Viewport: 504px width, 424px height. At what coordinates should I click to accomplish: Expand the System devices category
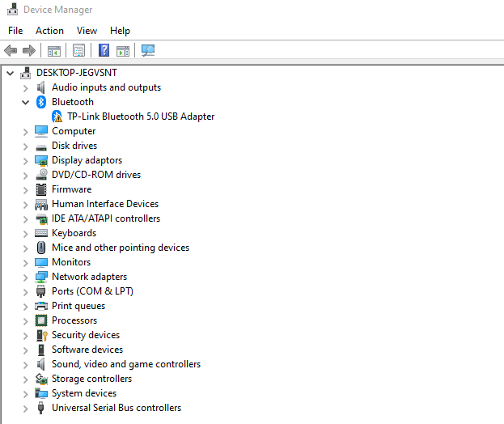tap(26, 394)
